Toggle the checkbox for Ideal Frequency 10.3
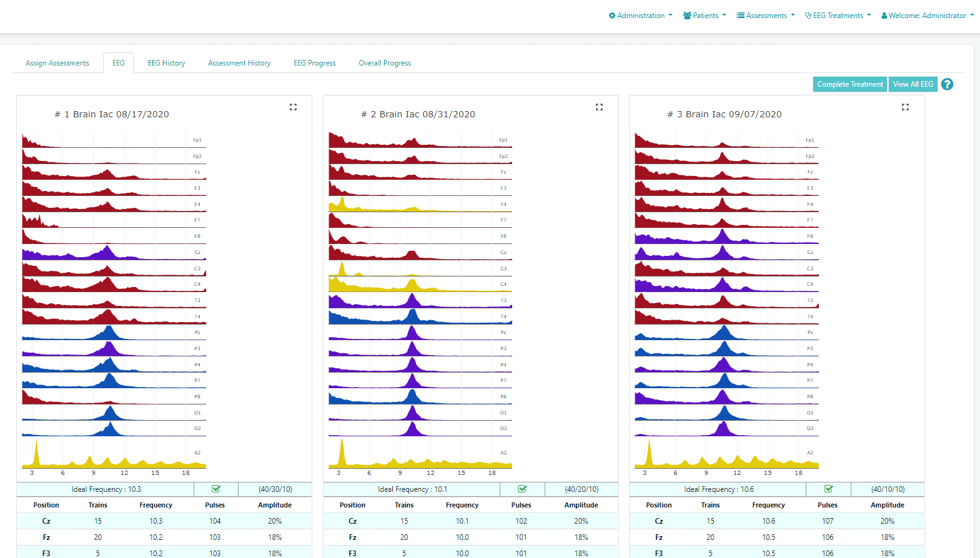 click(216, 489)
